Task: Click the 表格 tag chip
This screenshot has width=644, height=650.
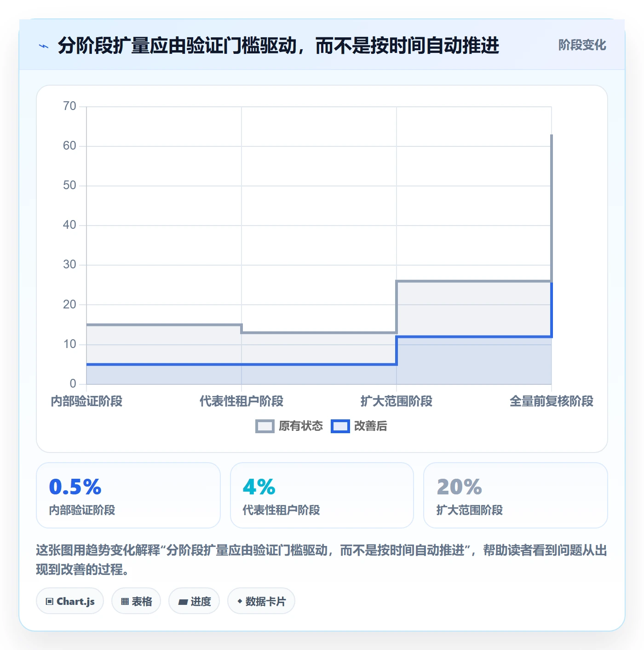Action: pyautogui.click(x=136, y=601)
